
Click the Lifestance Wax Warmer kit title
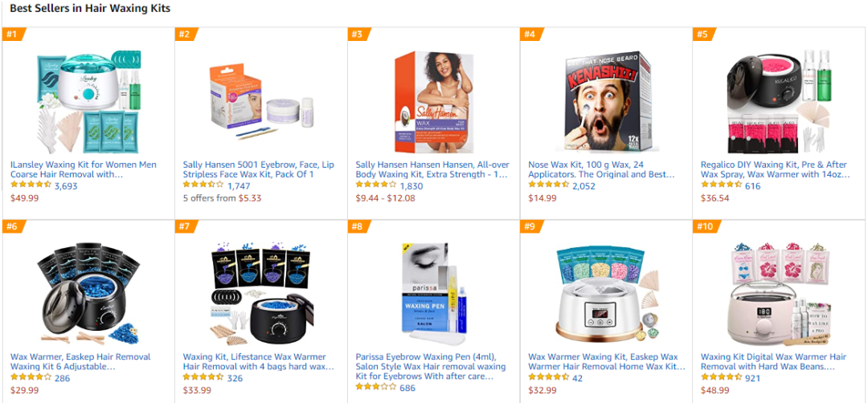click(x=259, y=362)
